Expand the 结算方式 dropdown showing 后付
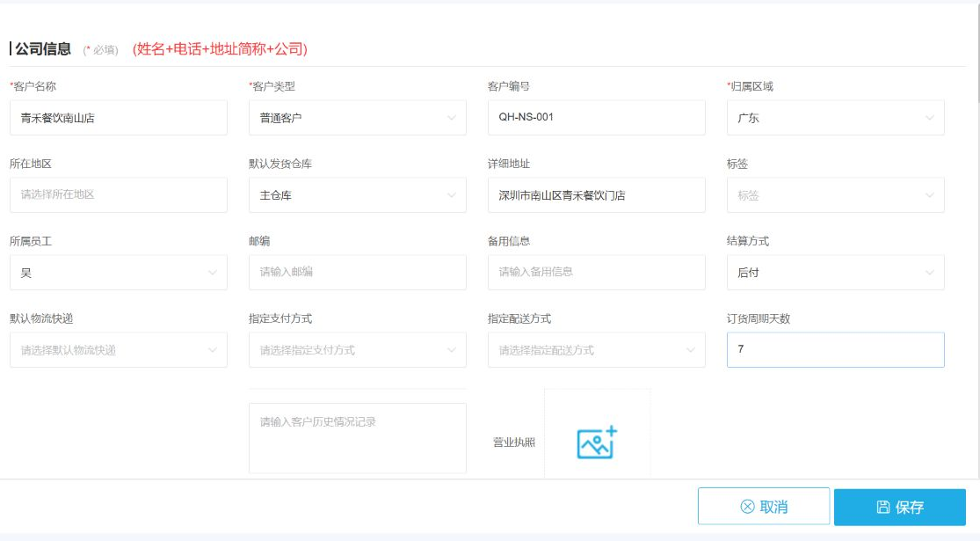This screenshot has height=541, width=980. tap(836, 273)
